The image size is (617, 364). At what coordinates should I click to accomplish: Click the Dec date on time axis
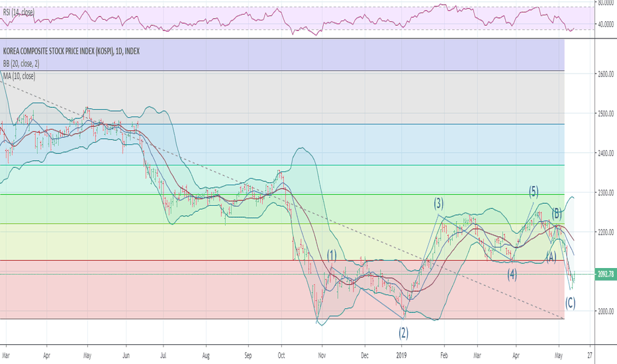click(365, 355)
